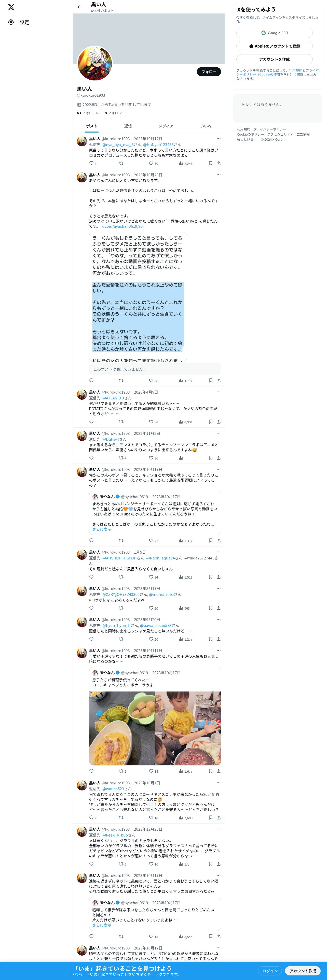Bookmark the April 9 reply to @ATLAS_XD
327x980 pixels.
(x=211, y=422)
